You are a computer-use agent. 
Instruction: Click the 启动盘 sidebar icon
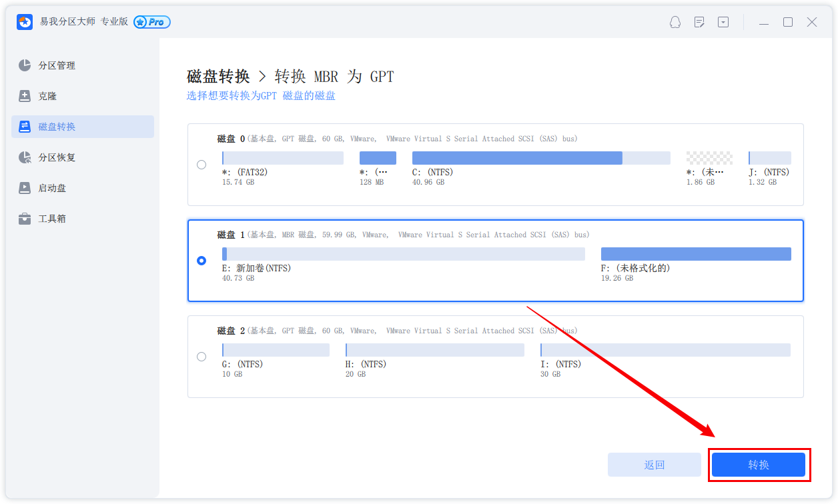click(x=25, y=188)
